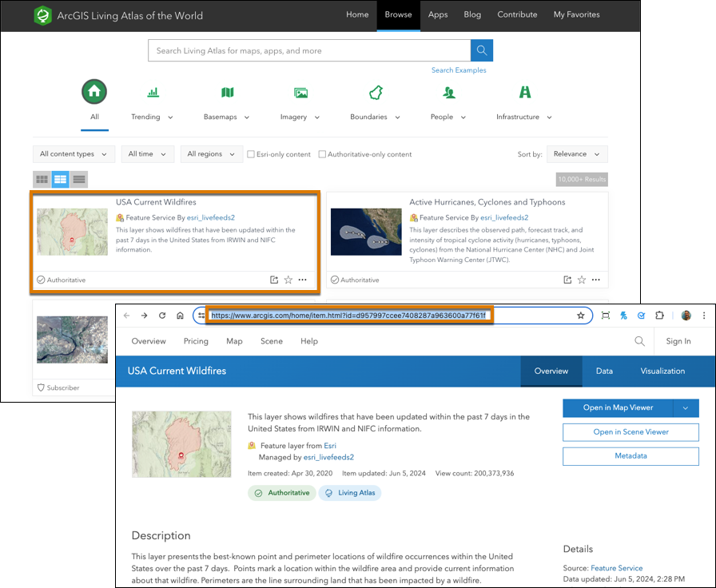Image resolution: width=716 pixels, height=588 pixels.
Task: Go forward in browser window
Action: coord(145,316)
